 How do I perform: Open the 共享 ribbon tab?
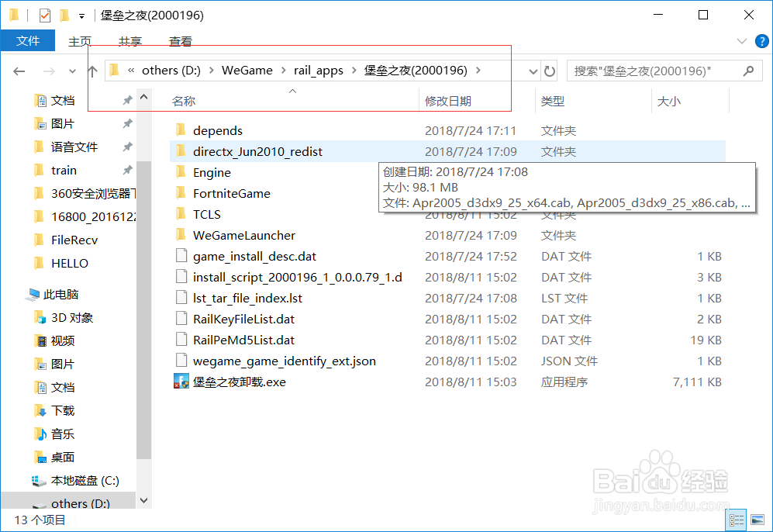pyautogui.click(x=130, y=41)
